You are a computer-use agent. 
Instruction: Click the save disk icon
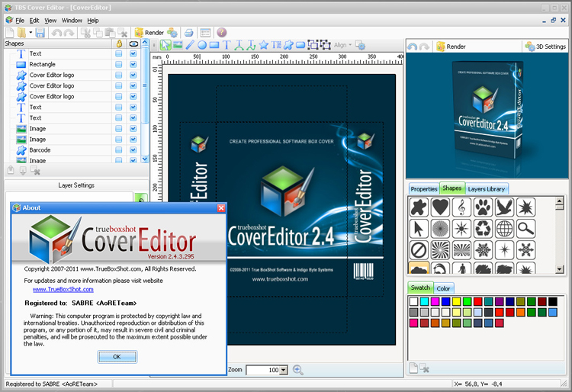(40, 33)
